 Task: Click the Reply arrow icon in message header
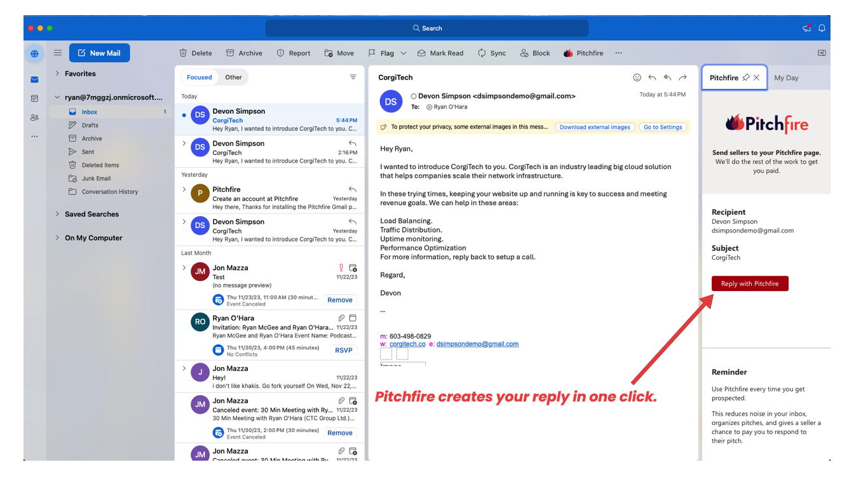[x=653, y=78]
